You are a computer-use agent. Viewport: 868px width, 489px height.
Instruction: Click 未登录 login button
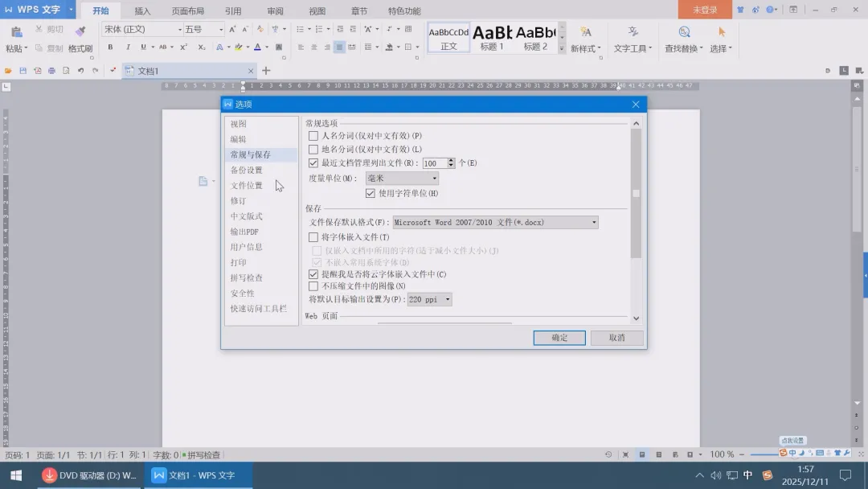(x=705, y=10)
